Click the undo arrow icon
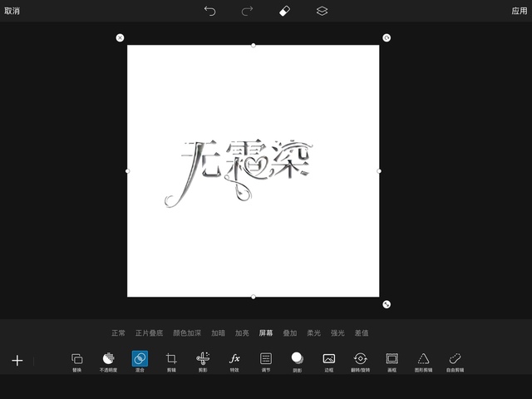Image resolution: width=532 pixels, height=399 pixels. coord(209,11)
